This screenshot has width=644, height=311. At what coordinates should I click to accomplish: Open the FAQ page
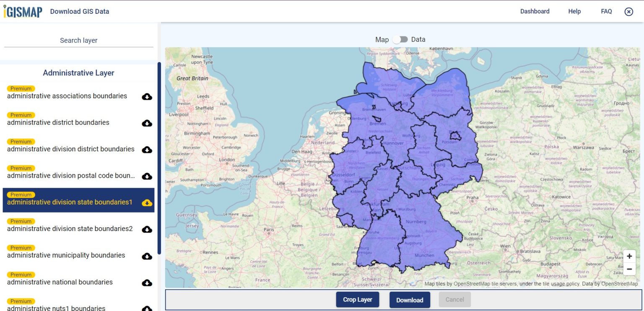tap(606, 11)
